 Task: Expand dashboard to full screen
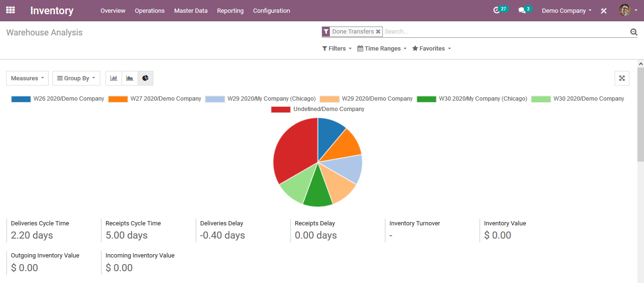(622, 78)
